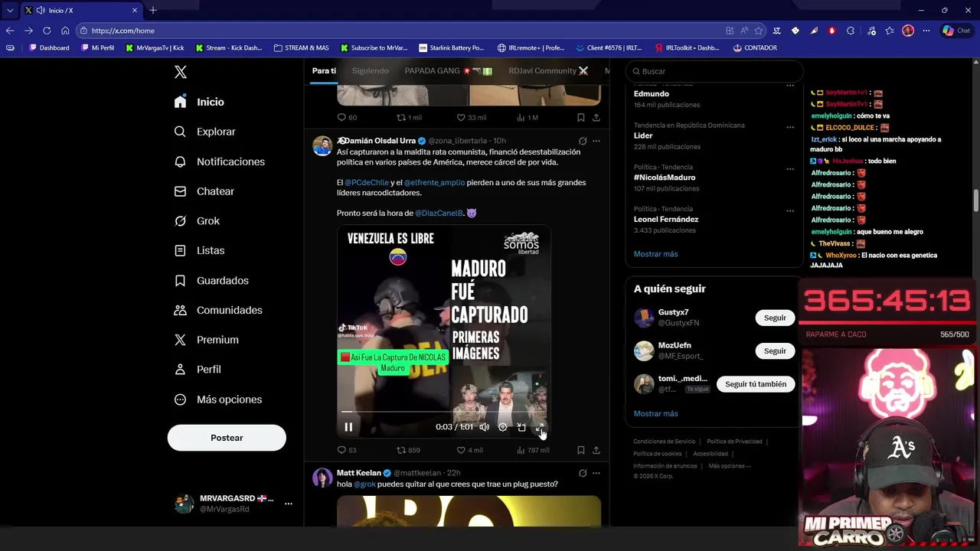Open the Dashboard bookmark in the bookmarks bar
The width and height of the screenshot is (980, 551).
49,47
